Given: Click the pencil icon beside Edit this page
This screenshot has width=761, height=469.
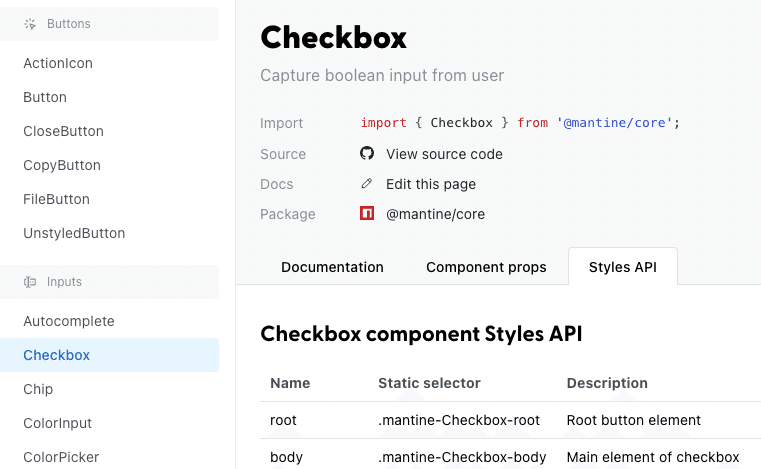Looking at the screenshot, I should [x=367, y=184].
